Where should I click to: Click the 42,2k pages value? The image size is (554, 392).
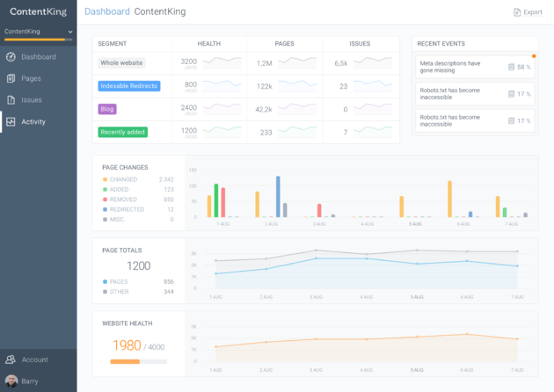tap(264, 110)
